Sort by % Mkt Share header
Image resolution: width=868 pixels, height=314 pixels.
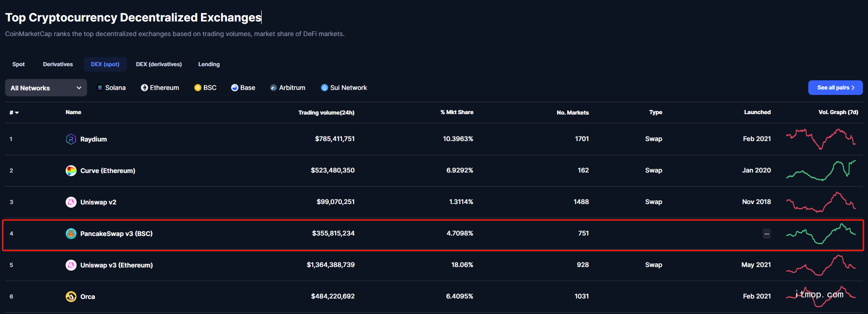(457, 112)
